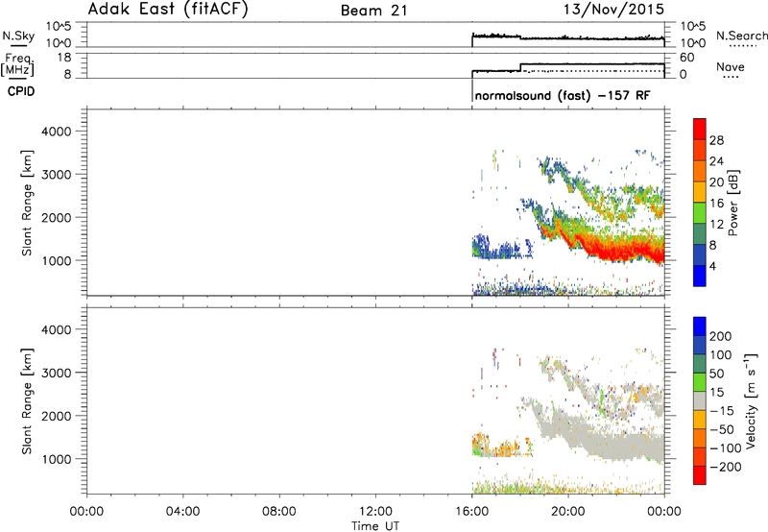The width and height of the screenshot is (768, 532).
Task: Click the 'Power [dB]' color bar label
Action: (733, 203)
